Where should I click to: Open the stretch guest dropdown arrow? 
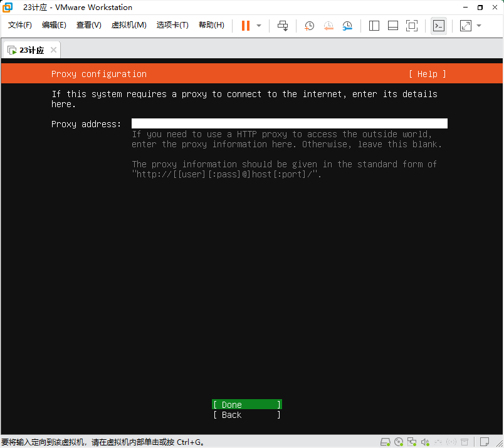pos(479,26)
